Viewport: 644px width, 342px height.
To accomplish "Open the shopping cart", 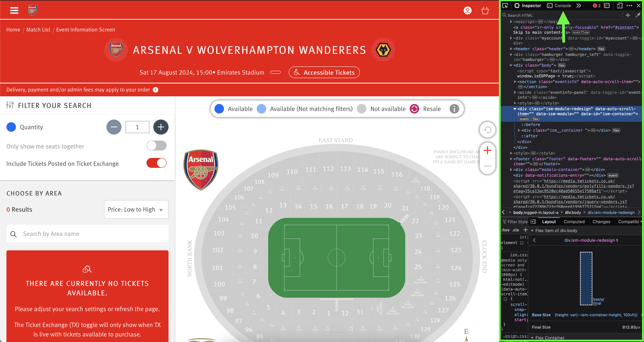I will (x=485, y=11).
